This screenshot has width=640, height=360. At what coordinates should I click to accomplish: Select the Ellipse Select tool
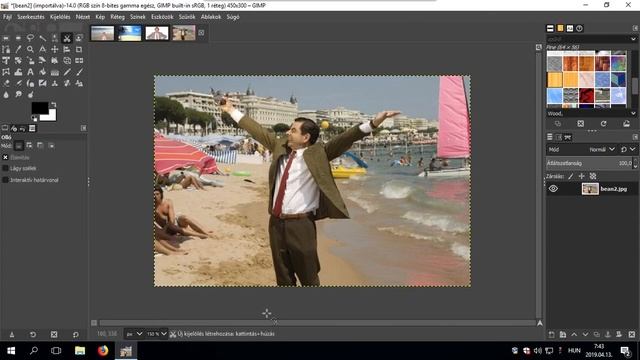pos(18,38)
